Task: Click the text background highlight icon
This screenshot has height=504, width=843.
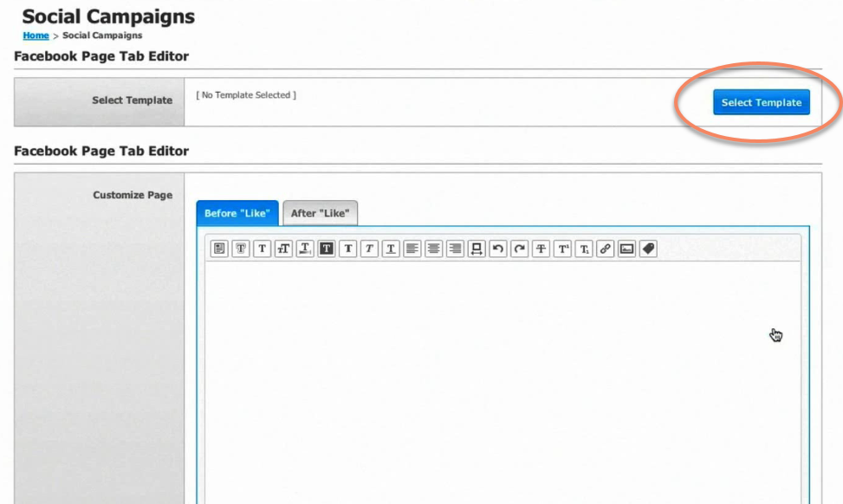Action: [x=327, y=249]
